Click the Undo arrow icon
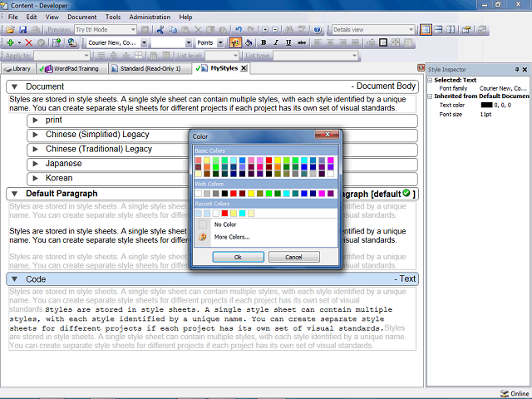 (x=239, y=30)
